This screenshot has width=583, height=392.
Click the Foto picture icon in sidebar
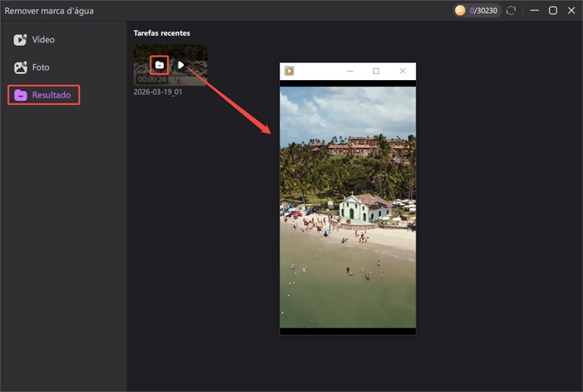click(20, 68)
